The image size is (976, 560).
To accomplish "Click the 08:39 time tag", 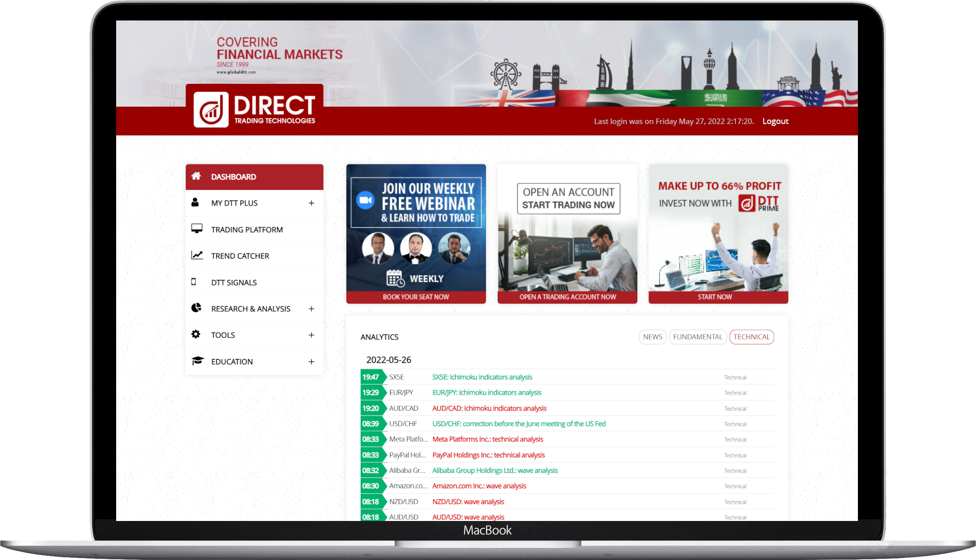I will click(372, 423).
